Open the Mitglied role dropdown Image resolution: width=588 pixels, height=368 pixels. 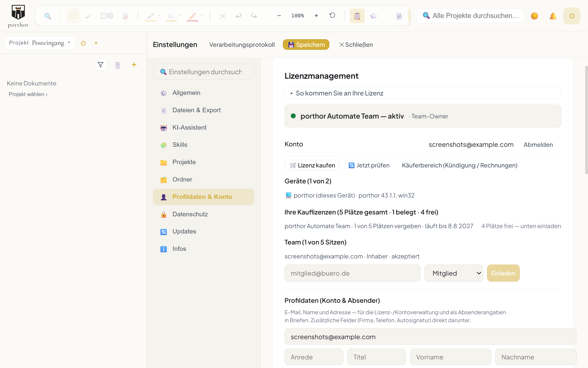tap(454, 273)
